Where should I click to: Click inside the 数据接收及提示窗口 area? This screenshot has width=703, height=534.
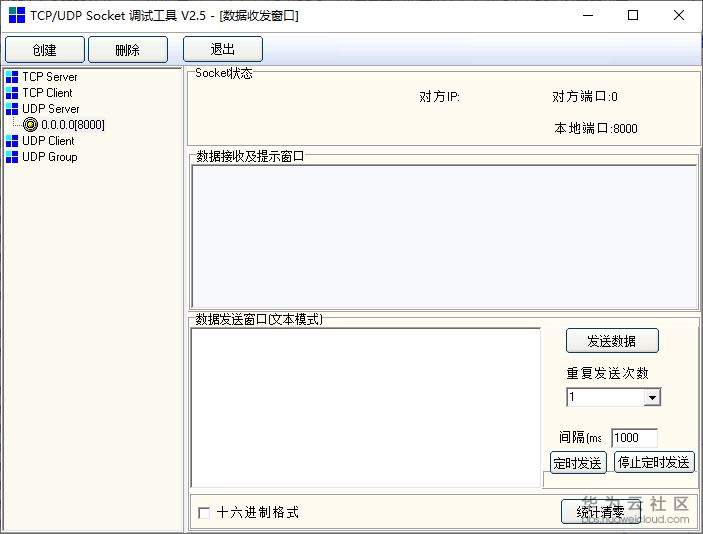pos(444,237)
